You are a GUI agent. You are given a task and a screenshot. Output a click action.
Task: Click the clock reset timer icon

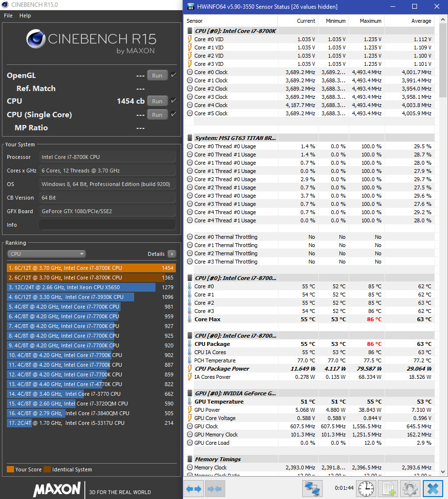366,488
